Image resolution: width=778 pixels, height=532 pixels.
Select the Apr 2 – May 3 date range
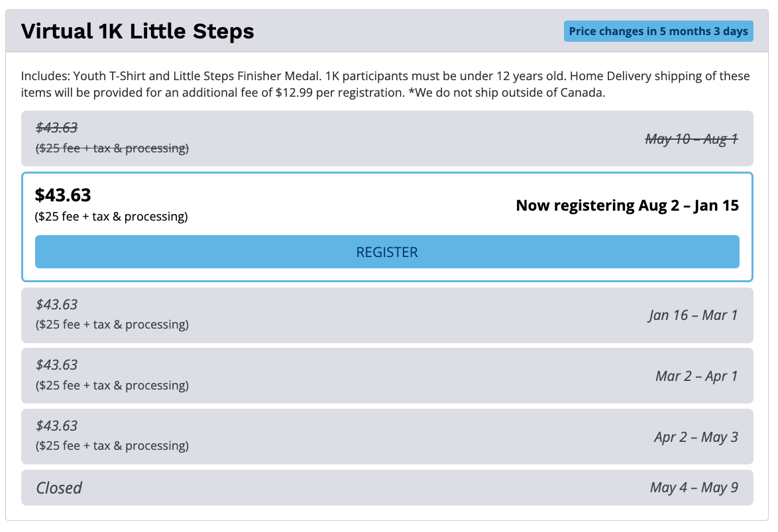(695, 437)
